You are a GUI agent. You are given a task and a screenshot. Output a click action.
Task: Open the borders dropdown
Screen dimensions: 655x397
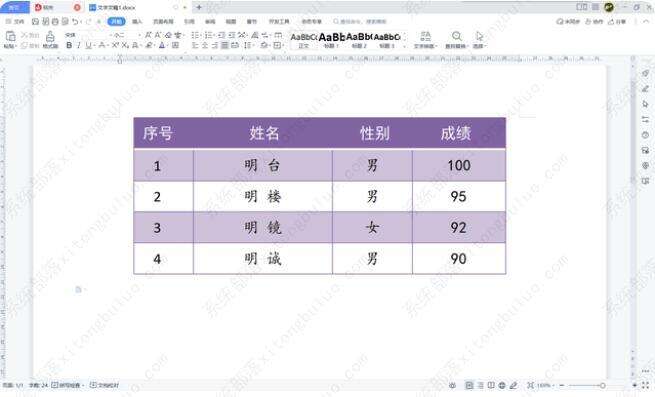pos(279,46)
